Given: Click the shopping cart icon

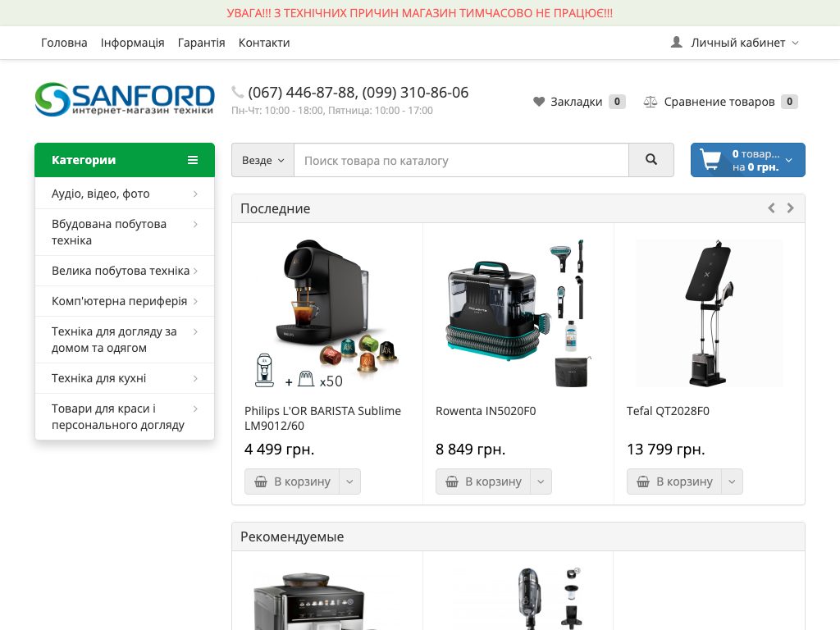Looking at the screenshot, I should [x=710, y=160].
